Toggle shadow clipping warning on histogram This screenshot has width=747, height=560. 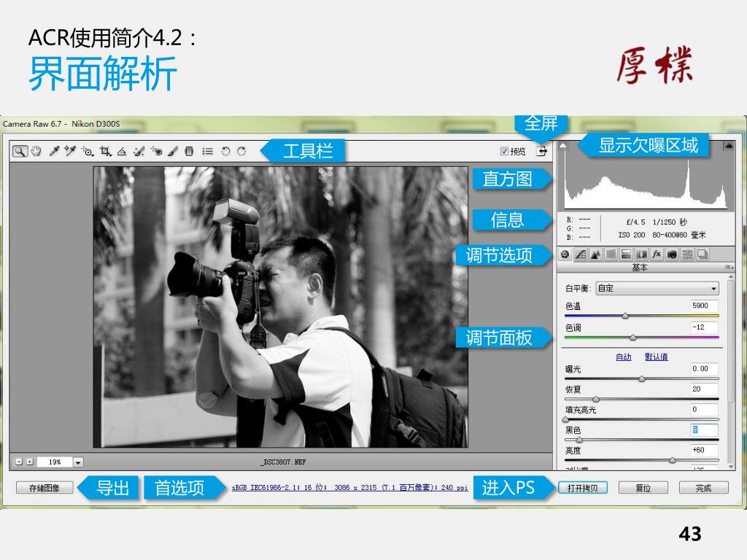[562, 145]
